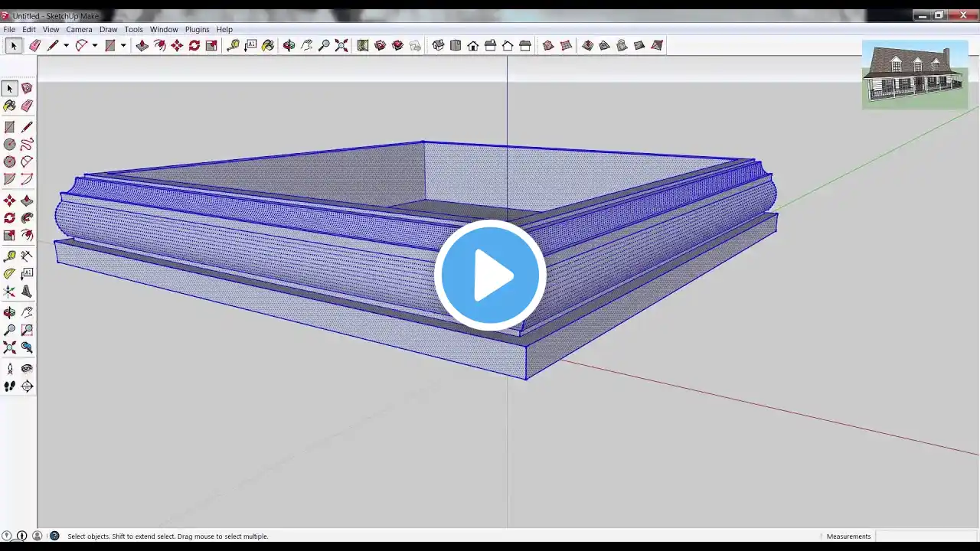The height and width of the screenshot is (551, 980).
Task: Open the Window menu
Action: 164,29
